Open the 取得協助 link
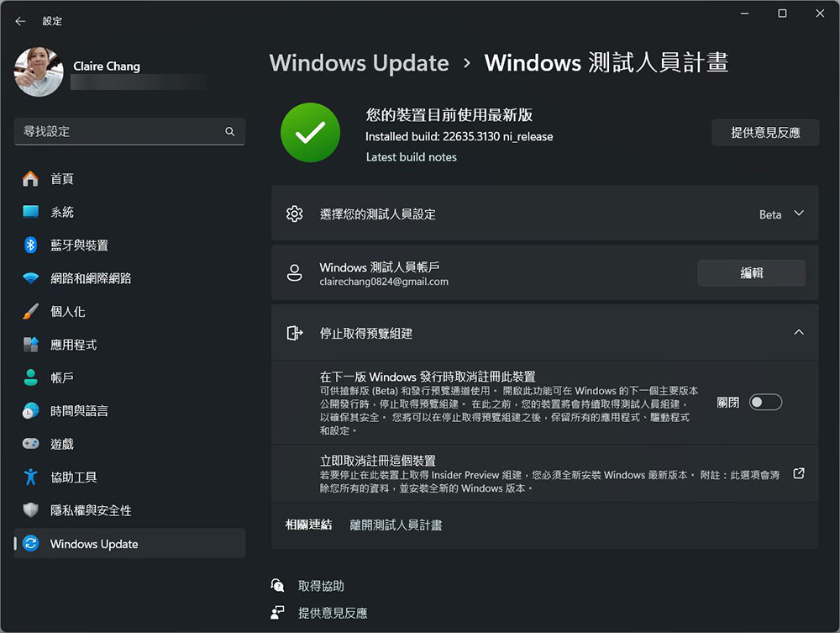The height and width of the screenshot is (633, 840). (321, 586)
